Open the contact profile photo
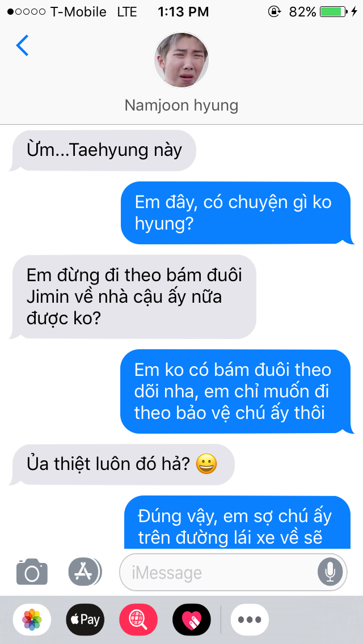Viewport: 363px width, 644px height. [181, 60]
